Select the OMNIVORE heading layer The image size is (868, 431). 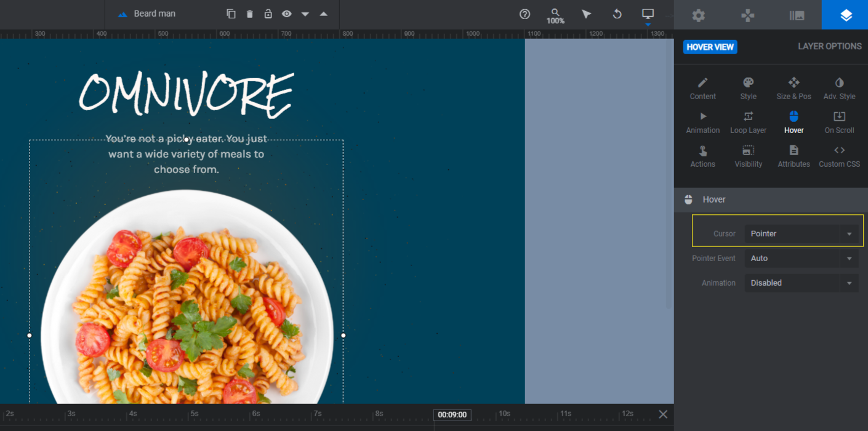(186, 95)
